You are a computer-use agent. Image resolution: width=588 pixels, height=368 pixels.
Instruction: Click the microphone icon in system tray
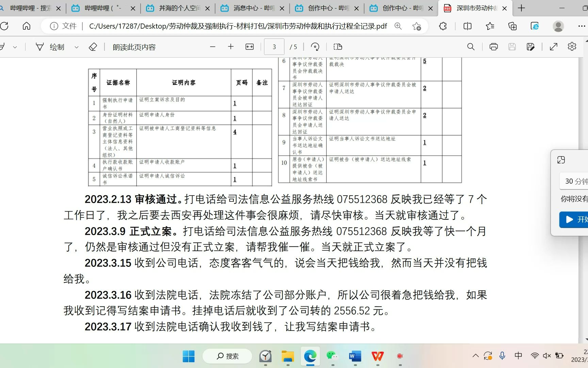[x=502, y=356]
